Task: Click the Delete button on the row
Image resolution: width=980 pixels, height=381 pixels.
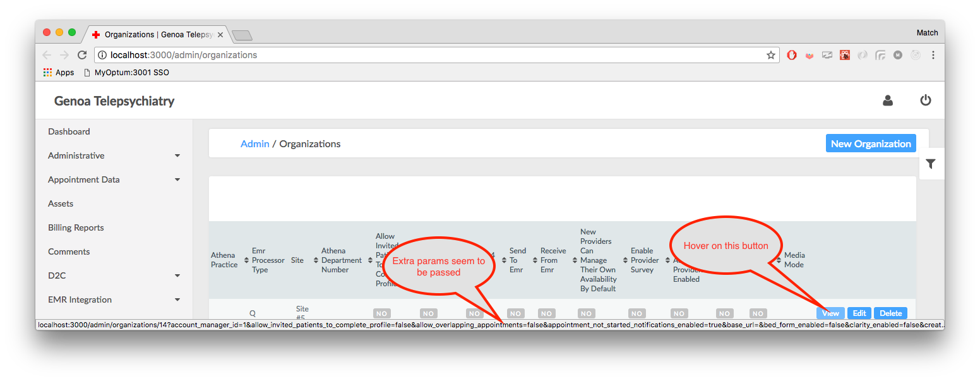Action: pyautogui.click(x=890, y=313)
